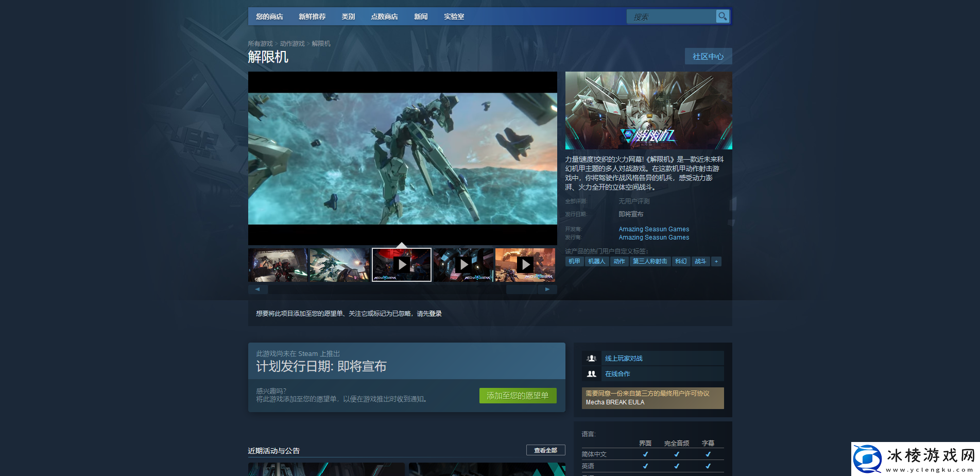
Task: Play the fifth trailer thumbnail with orange explosion
Action: [525, 265]
